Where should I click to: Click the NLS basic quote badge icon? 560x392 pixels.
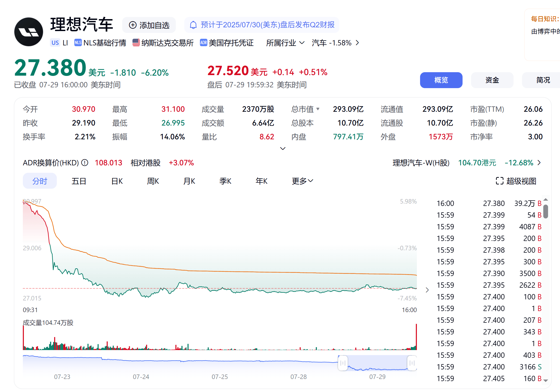tap(78, 42)
